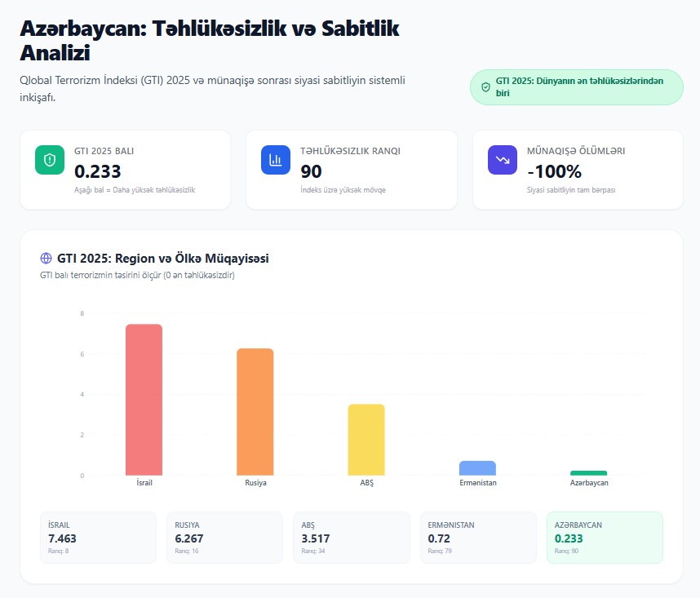Click the purple downward trend icon
The height and width of the screenshot is (598, 700).
503,160
